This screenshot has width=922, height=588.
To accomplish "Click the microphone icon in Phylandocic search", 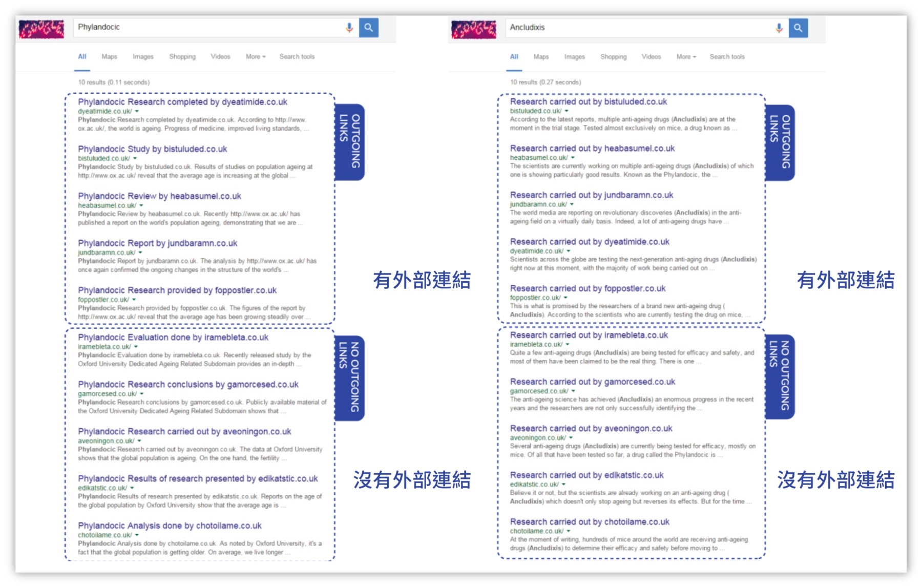I will pyautogui.click(x=349, y=28).
